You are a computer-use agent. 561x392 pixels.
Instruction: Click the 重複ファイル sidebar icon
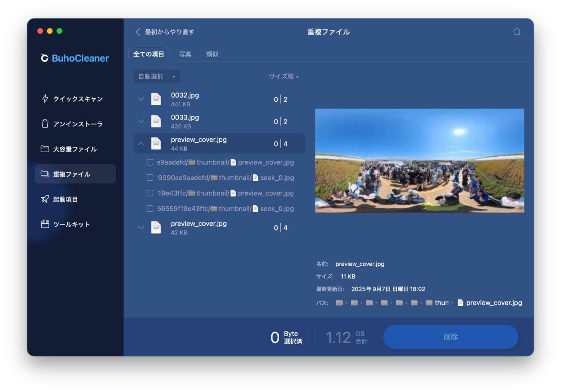click(x=75, y=174)
